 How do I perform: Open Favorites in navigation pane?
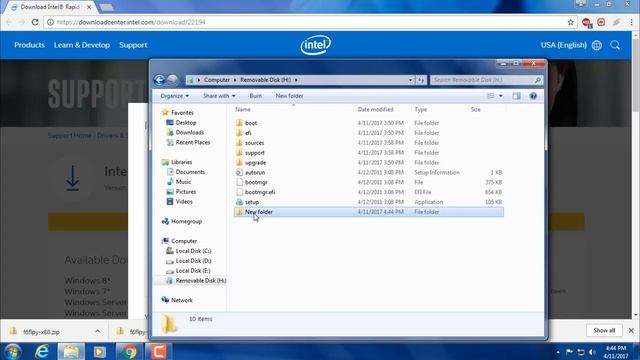tap(182, 113)
